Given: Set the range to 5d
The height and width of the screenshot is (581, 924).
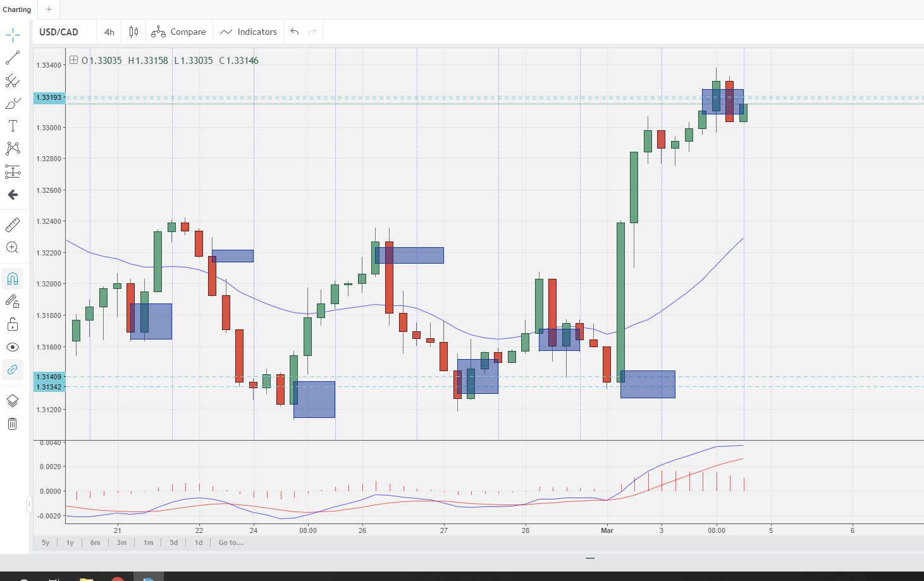Looking at the screenshot, I should click(x=174, y=542).
